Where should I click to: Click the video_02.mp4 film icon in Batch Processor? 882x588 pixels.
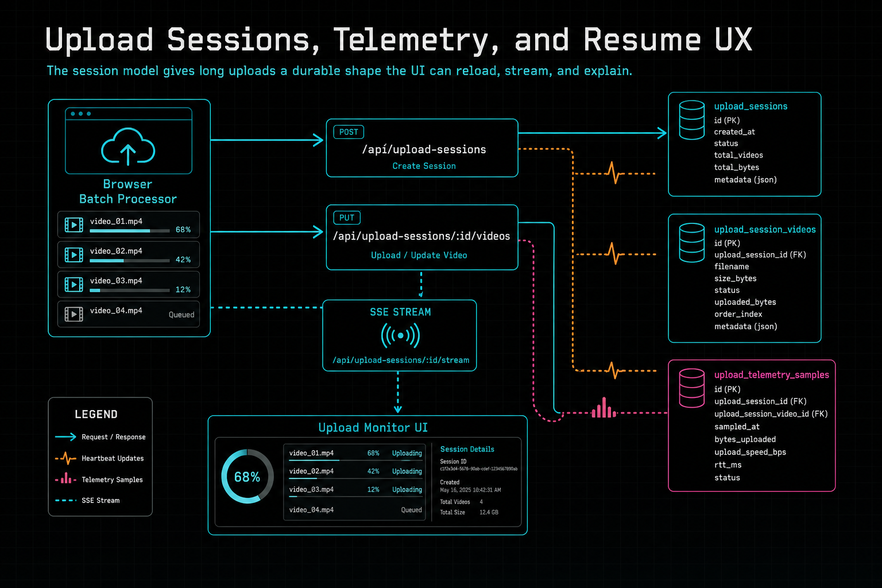73,254
